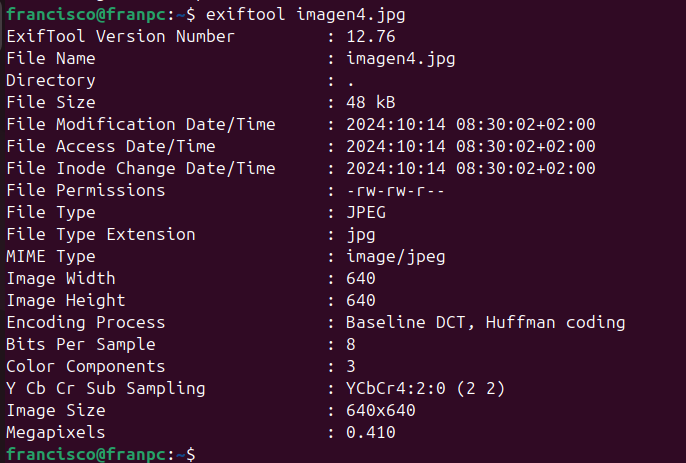Click the File Size value 48 kB
The image size is (686, 463).
370,103
